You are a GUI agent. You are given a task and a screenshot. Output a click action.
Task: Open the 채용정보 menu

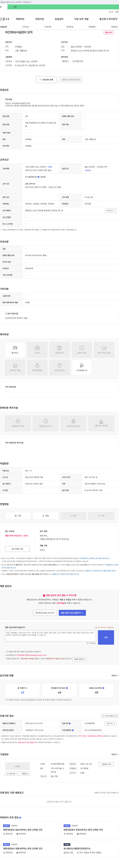[20, 19]
